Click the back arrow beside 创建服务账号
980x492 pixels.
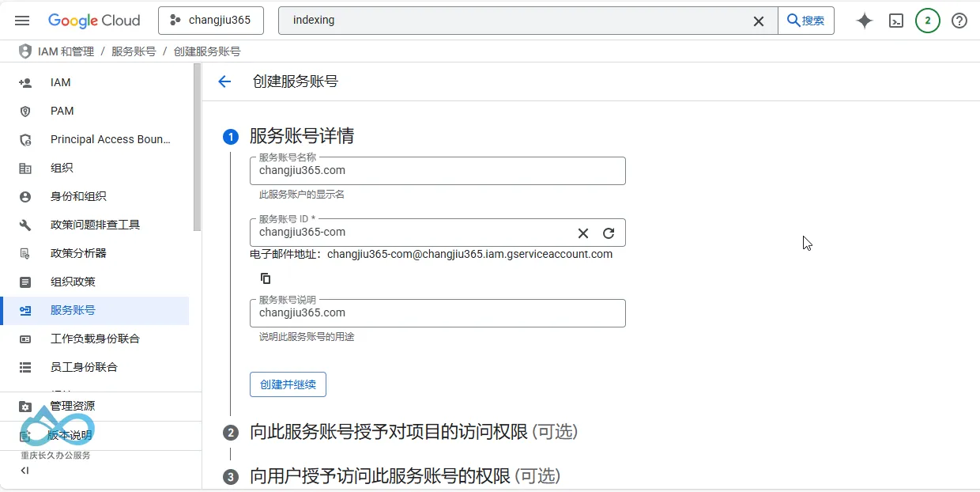click(x=224, y=81)
